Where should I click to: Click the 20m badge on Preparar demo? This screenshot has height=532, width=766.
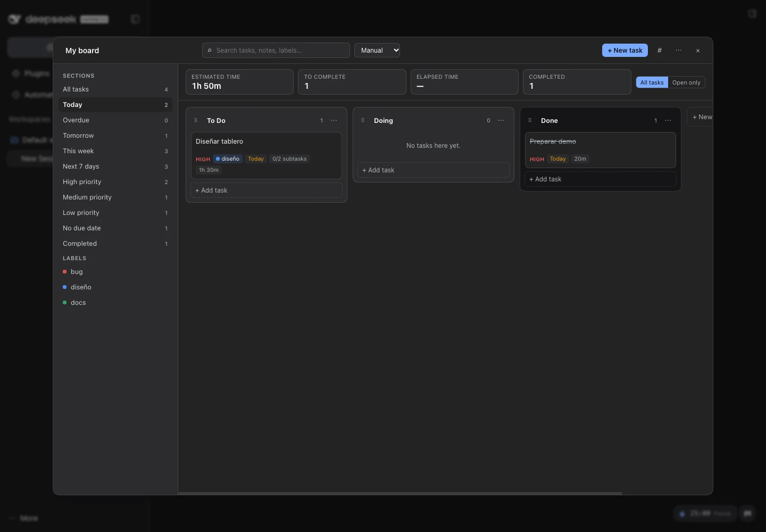pyautogui.click(x=580, y=159)
